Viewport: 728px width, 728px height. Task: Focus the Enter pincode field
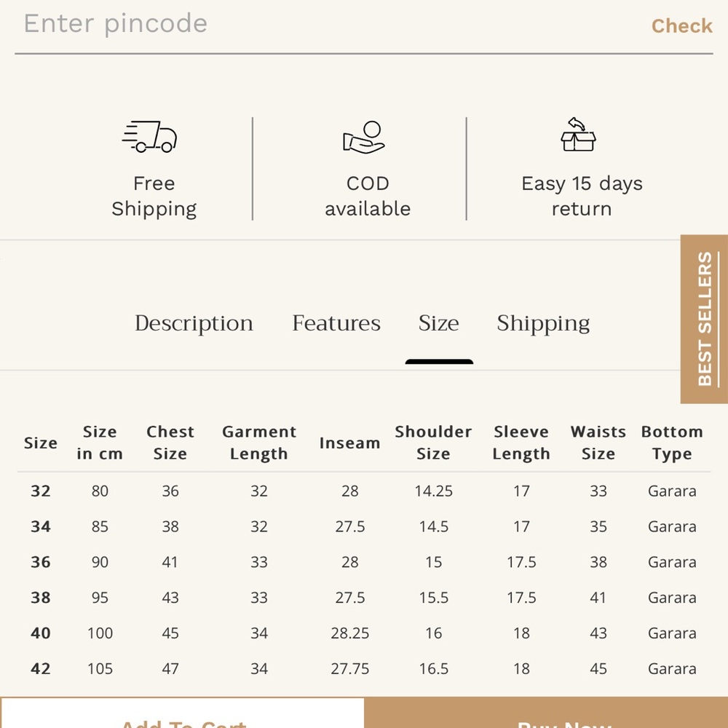point(325,24)
